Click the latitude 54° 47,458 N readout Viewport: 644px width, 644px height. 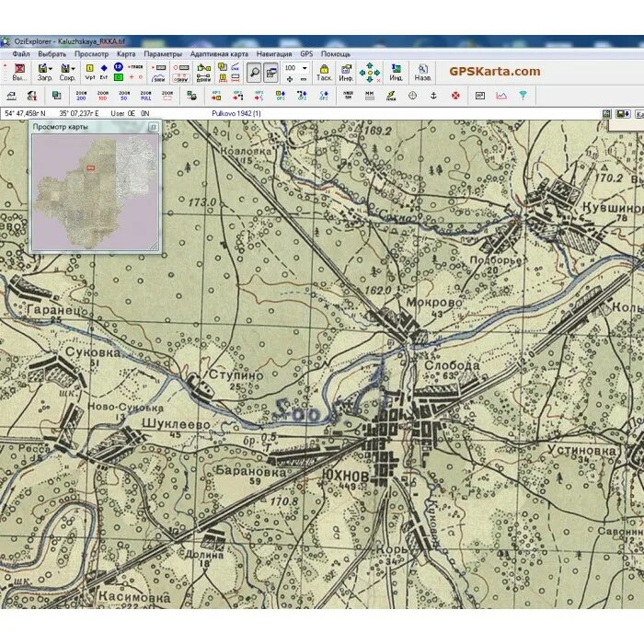25,113
